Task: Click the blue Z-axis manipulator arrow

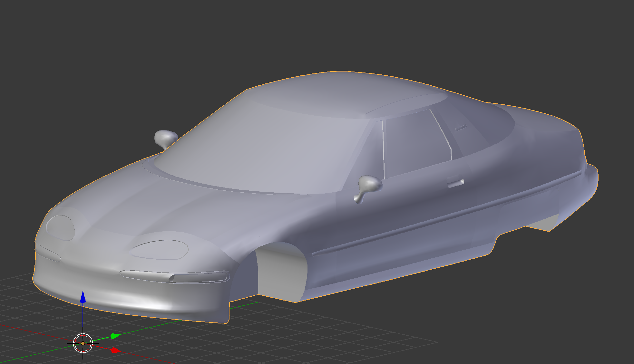Action: [x=83, y=297]
